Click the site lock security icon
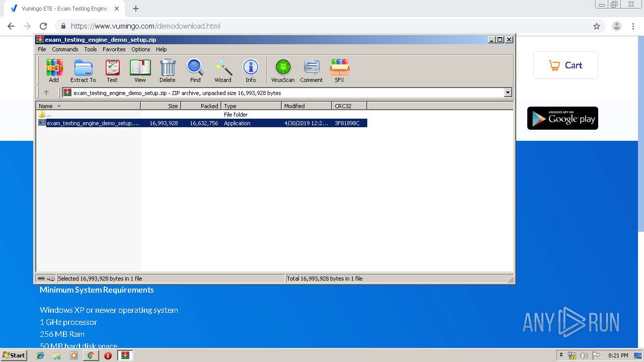Viewport: 644px width, 362px height. coord(63,26)
